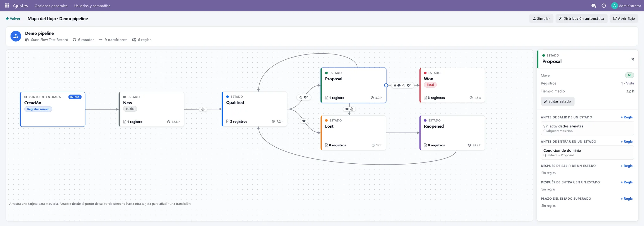Click the hand icon on New to Qualified transition
644x226 pixels.
pyautogui.click(x=203, y=109)
